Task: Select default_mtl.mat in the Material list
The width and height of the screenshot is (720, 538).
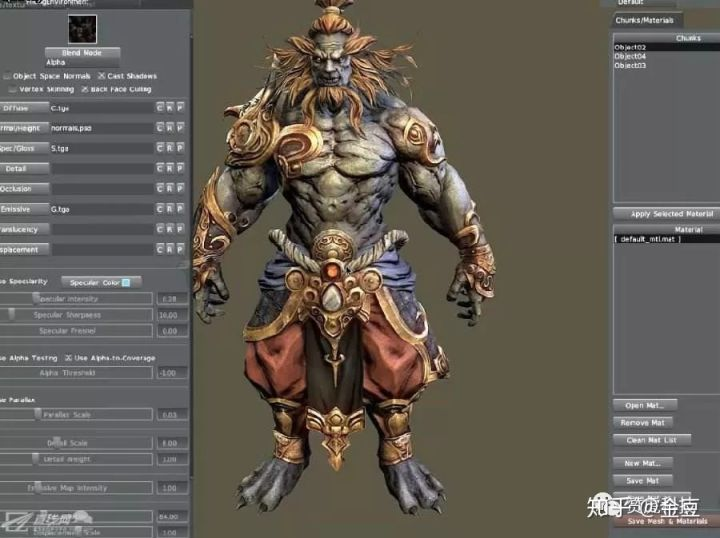Action: click(x=667, y=239)
